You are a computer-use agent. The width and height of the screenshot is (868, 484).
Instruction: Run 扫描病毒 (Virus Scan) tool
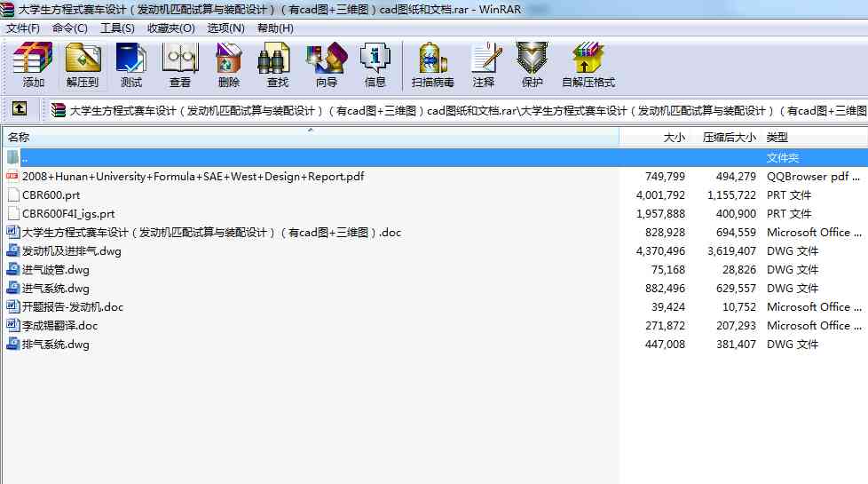pos(432,65)
